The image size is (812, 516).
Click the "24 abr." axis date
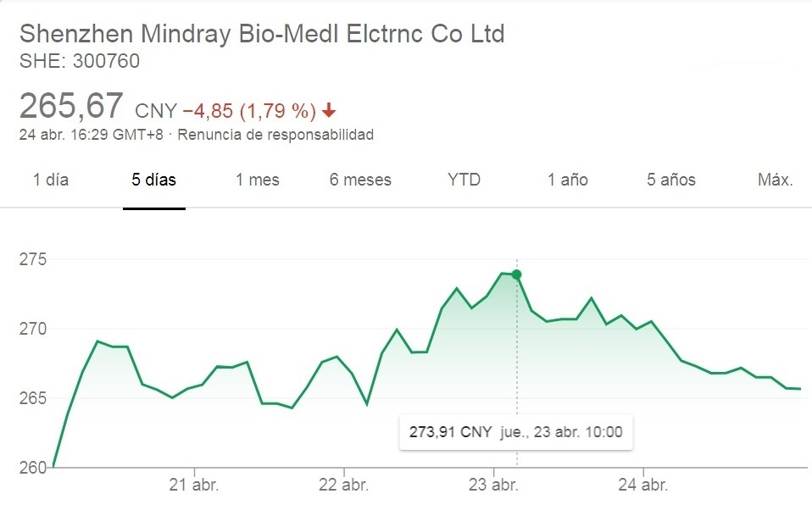click(643, 485)
